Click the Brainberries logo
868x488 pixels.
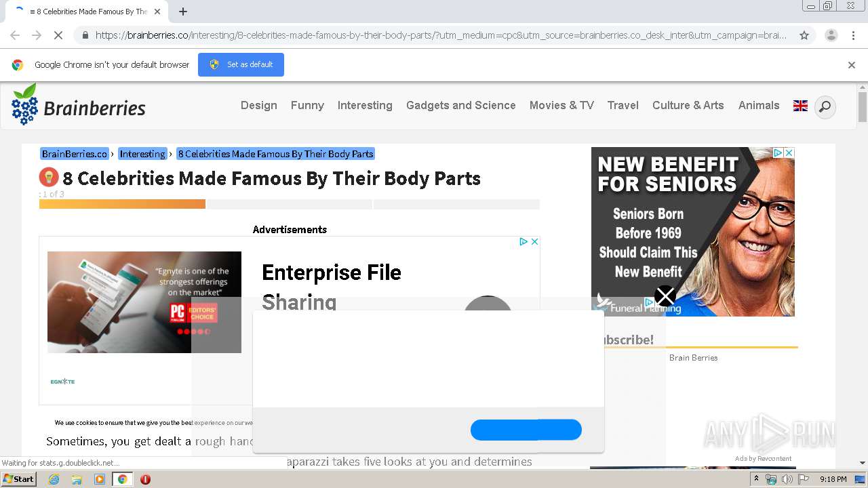tap(79, 104)
